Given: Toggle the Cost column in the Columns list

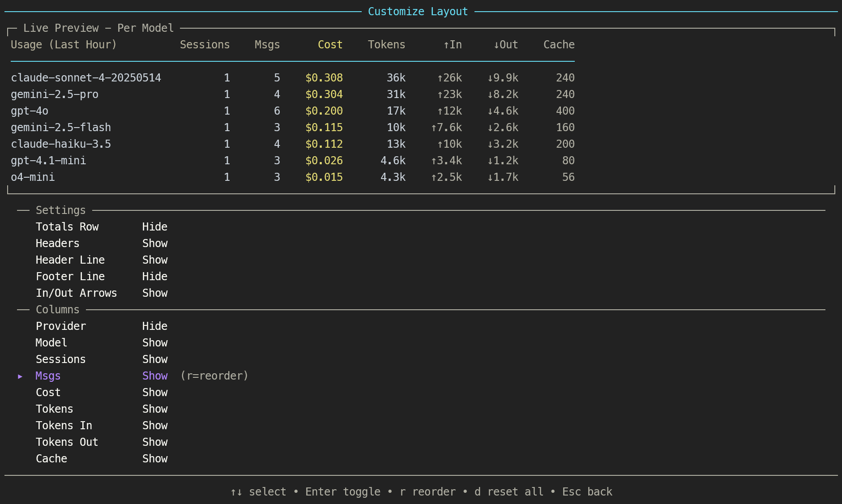Looking at the screenshot, I should [x=102, y=393].
